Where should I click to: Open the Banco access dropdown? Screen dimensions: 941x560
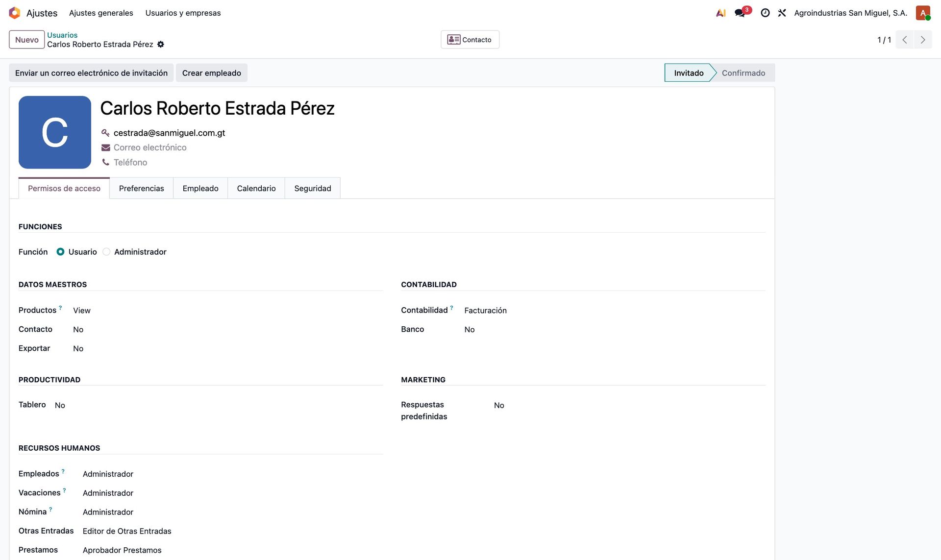click(x=614, y=330)
